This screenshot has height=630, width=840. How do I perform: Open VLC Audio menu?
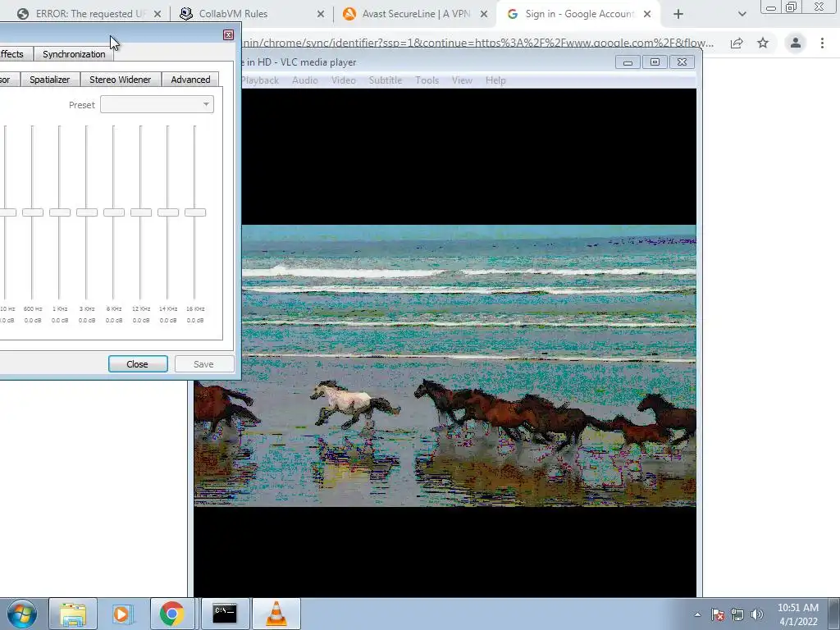pos(305,80)
